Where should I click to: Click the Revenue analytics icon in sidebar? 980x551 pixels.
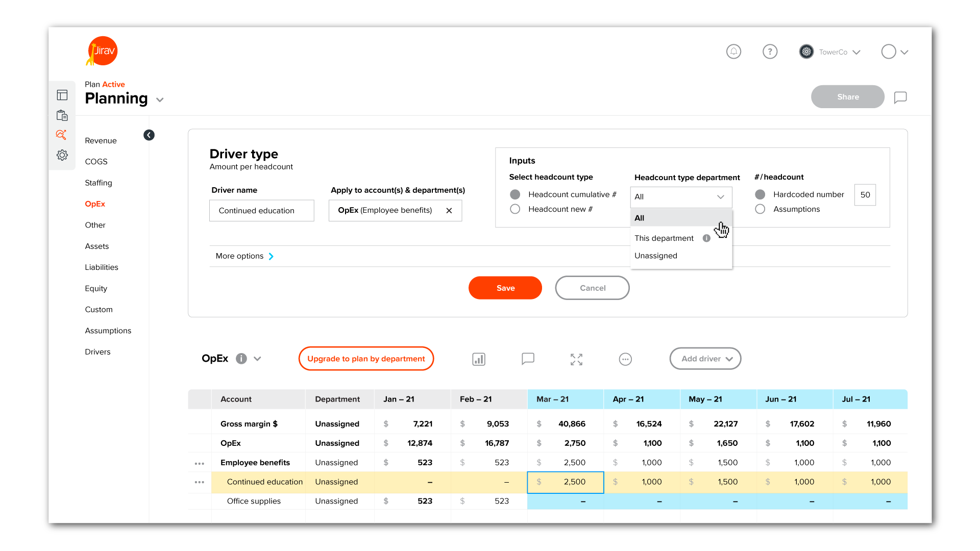tap(62, 135)
